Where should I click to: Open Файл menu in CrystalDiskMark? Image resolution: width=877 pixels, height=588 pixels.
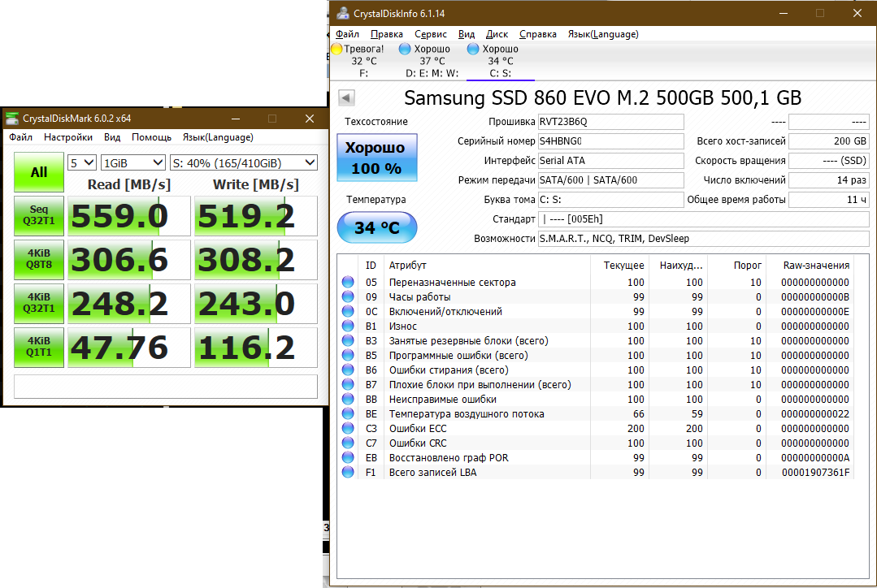click(20, 137)
